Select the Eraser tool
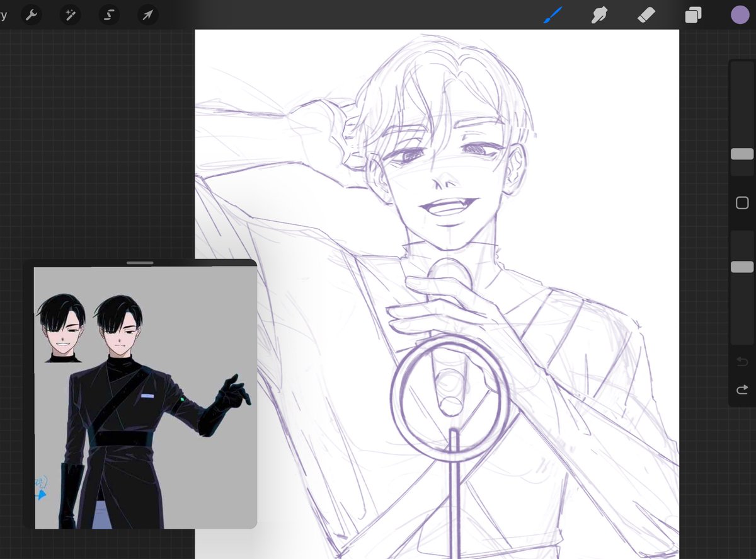Screen dimensions: 756x559 [646, 14]
